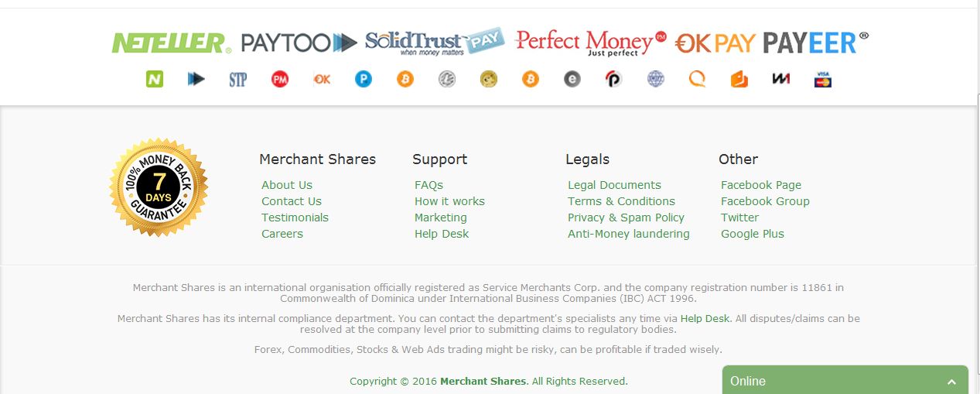Expand the Online chat widget chevron
Screen dimensions: 980x394
coord(952,382)
